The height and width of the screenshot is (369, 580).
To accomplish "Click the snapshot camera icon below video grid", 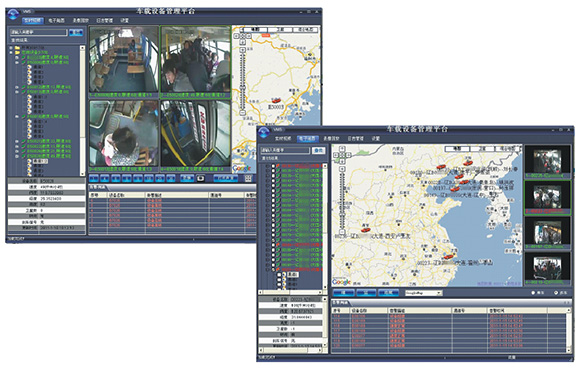I will pos(200,178).
